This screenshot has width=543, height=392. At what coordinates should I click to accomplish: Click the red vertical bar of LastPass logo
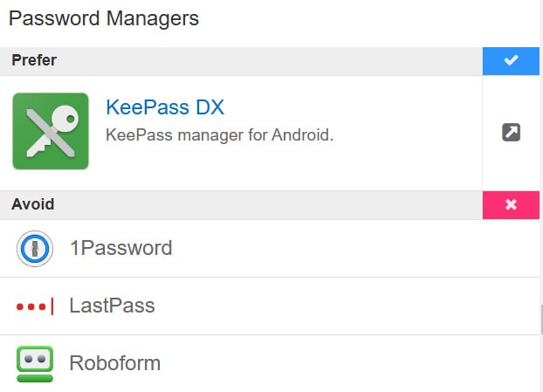click(52, 306)
